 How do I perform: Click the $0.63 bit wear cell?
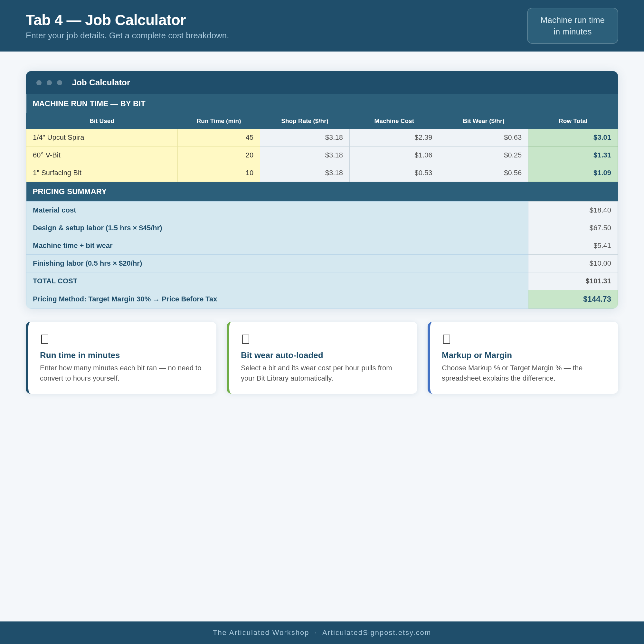pos(483,137)
